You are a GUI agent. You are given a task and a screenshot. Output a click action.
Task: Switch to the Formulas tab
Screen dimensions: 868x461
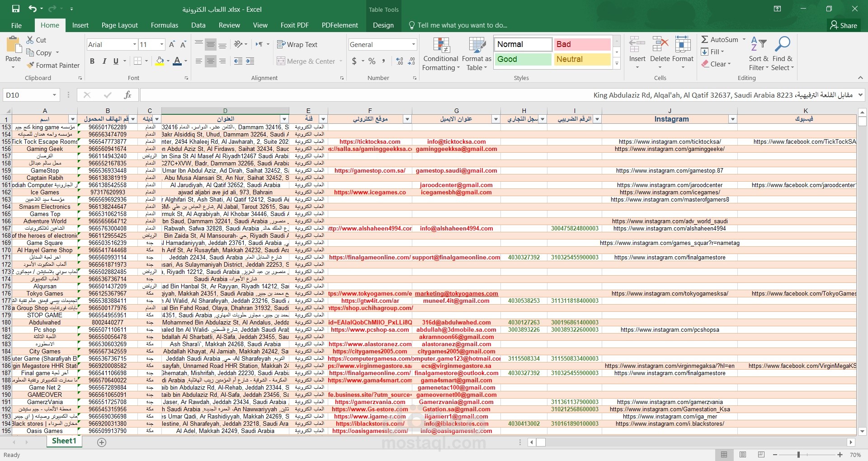tap(165, 25)
